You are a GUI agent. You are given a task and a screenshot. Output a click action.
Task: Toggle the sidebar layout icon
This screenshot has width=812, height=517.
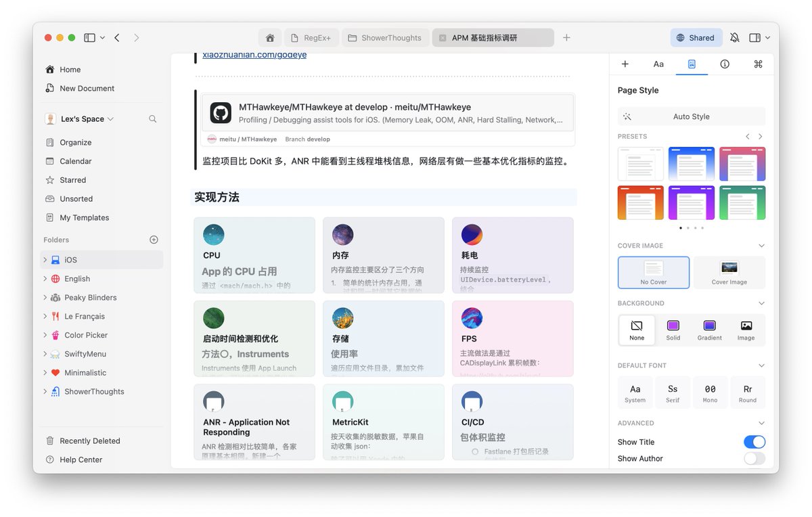pyautogui.click(x=89, y=38)
